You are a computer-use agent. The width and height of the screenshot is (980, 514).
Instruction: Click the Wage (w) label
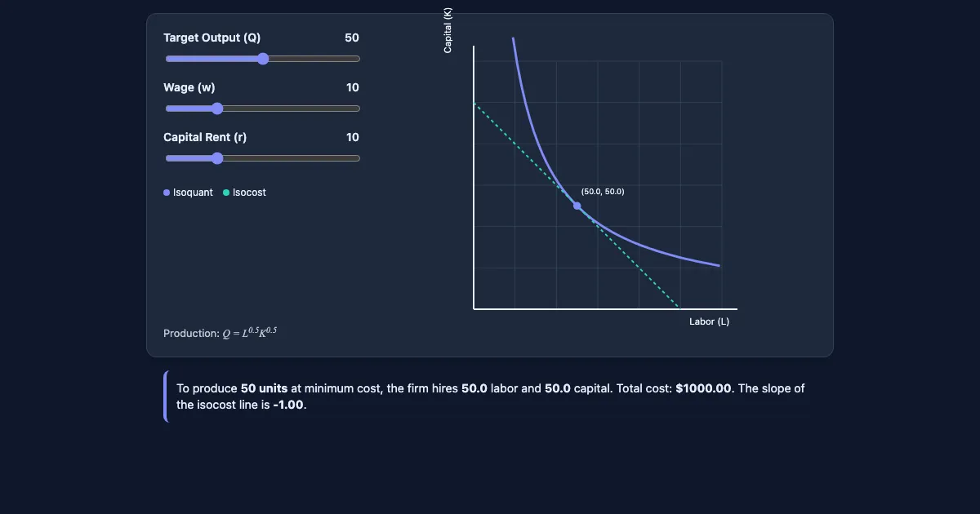pyautogui.click(x=189, y=87)
